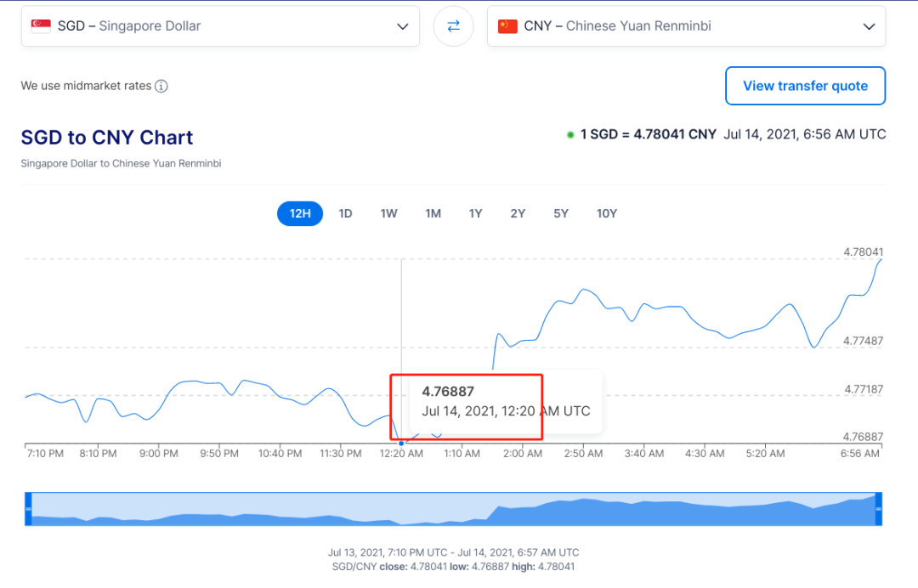The width and height of the screenshot is (918, 588).
Task: Select the 5Y time range
Action: [x=561, y=213]
